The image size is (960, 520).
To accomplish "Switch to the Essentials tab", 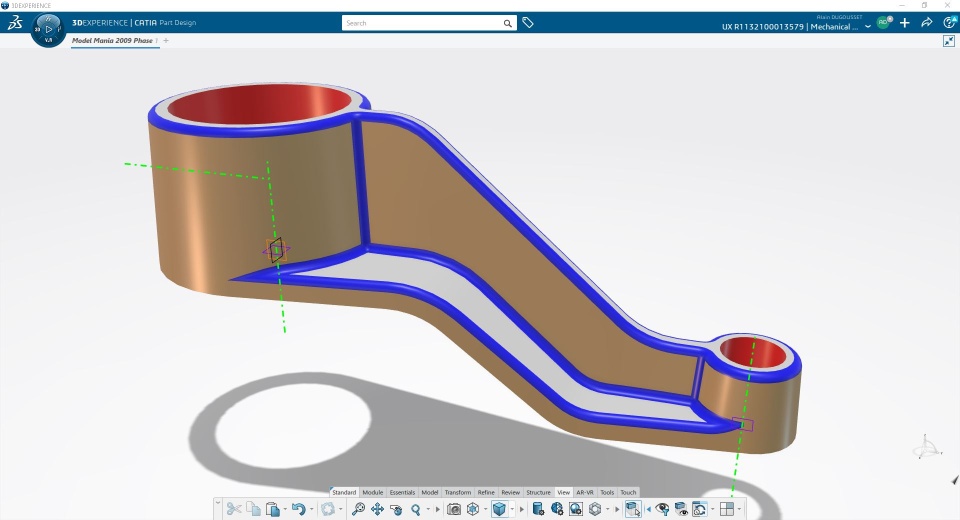I will click(x=402, y=492).
